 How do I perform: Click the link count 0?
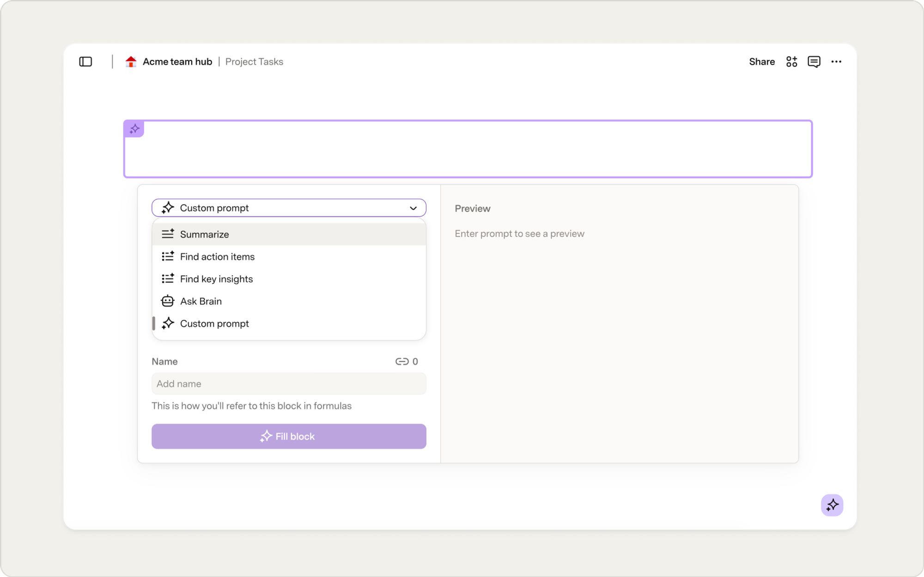(415, 361)
